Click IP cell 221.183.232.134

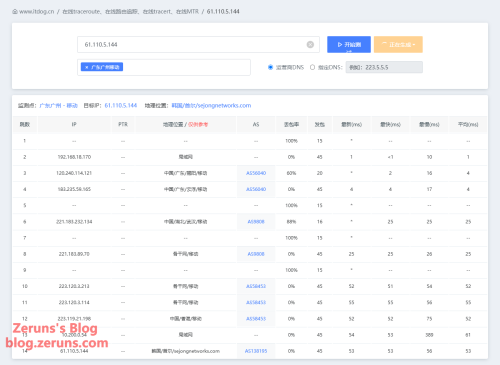(x=74, y=222)
